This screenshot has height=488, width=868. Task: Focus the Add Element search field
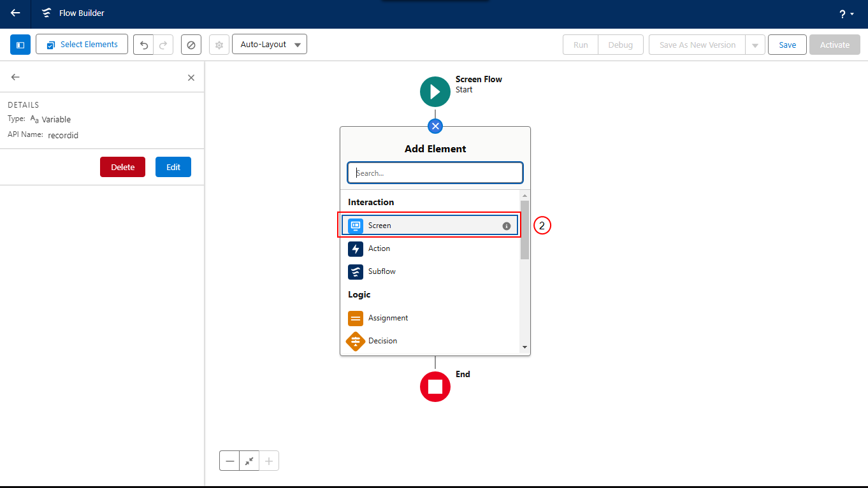pos(435,173)
